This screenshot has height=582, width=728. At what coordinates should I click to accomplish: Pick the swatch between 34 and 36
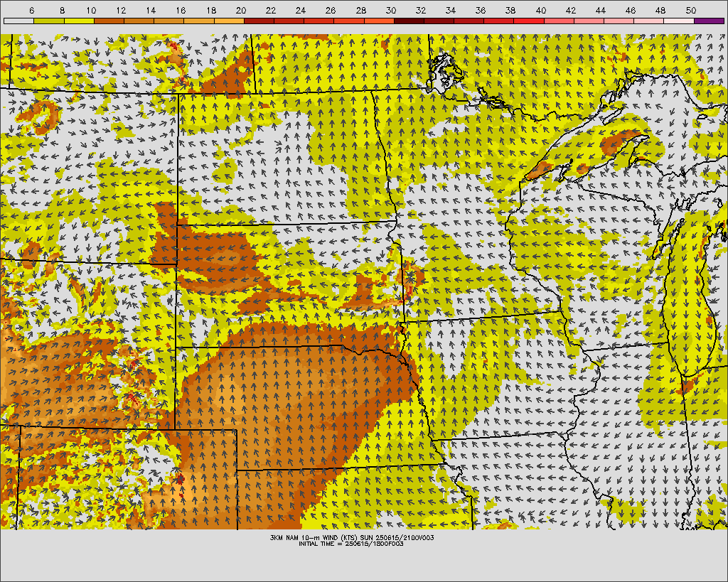[469, 21]
